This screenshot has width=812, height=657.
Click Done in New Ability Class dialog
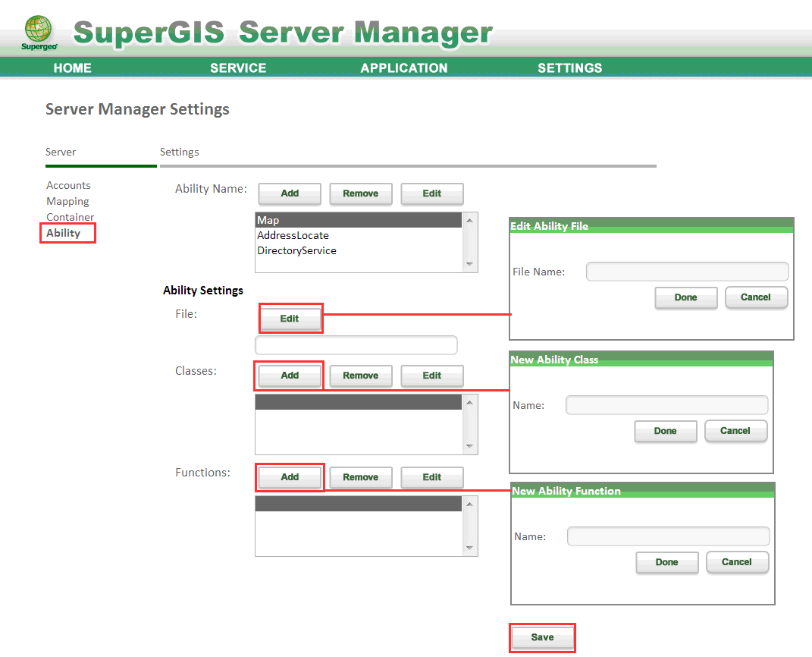666,431
